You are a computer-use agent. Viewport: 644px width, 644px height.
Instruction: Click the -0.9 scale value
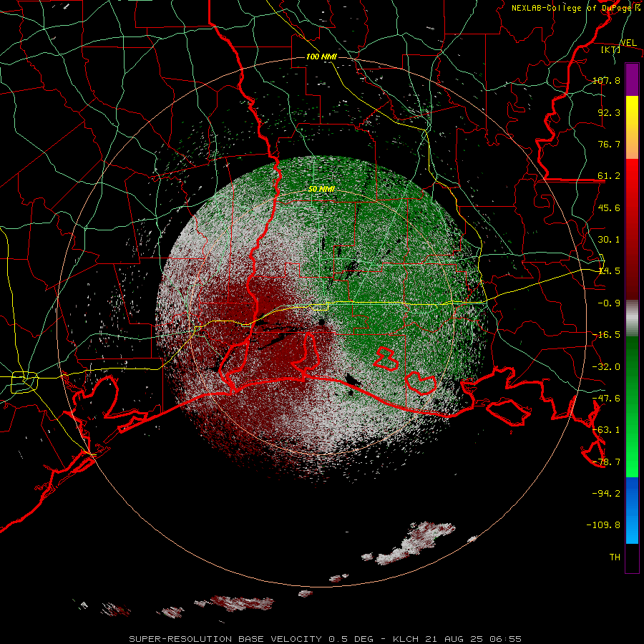pyautogui.click(x=609, y=303)
